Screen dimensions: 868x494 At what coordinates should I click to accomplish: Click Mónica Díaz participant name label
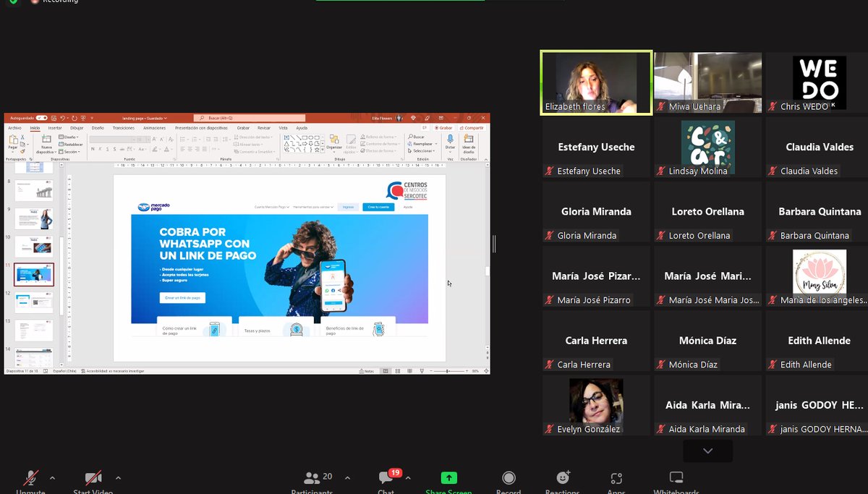(693, 365)
